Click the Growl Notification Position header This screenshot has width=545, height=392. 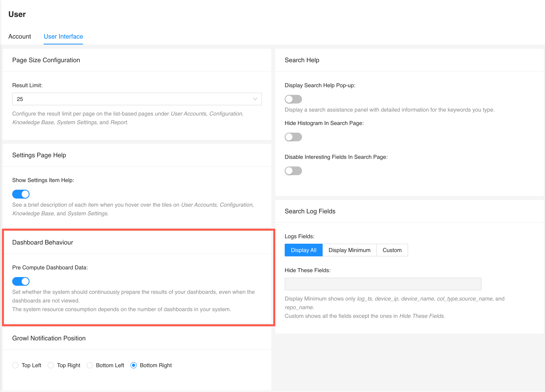click(x=49, y=338)
